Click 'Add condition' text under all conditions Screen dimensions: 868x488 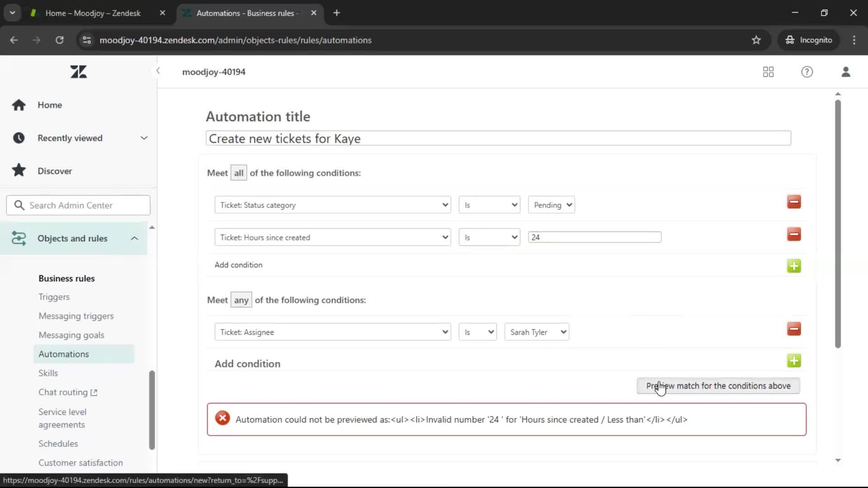coord(238,265)
